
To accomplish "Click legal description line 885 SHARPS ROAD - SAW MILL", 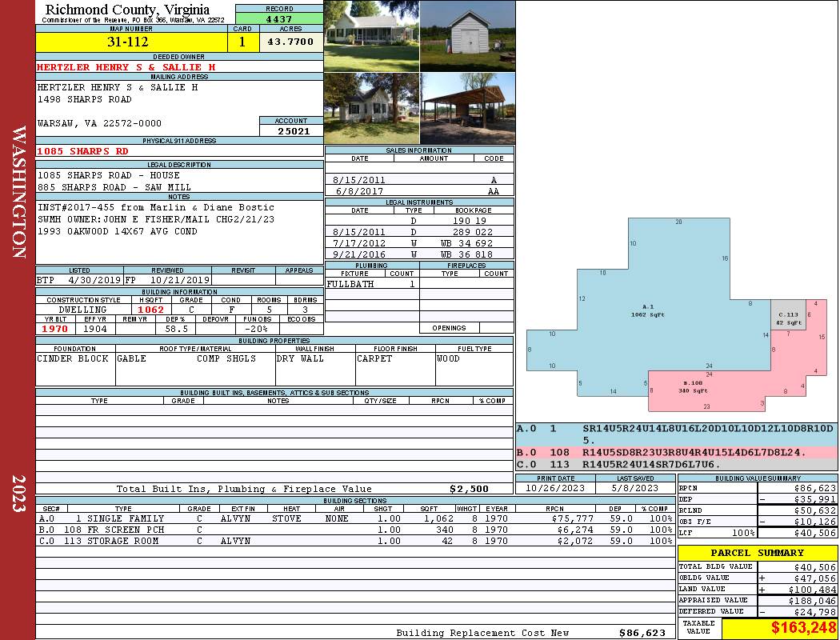I will [x=114, y=187].
